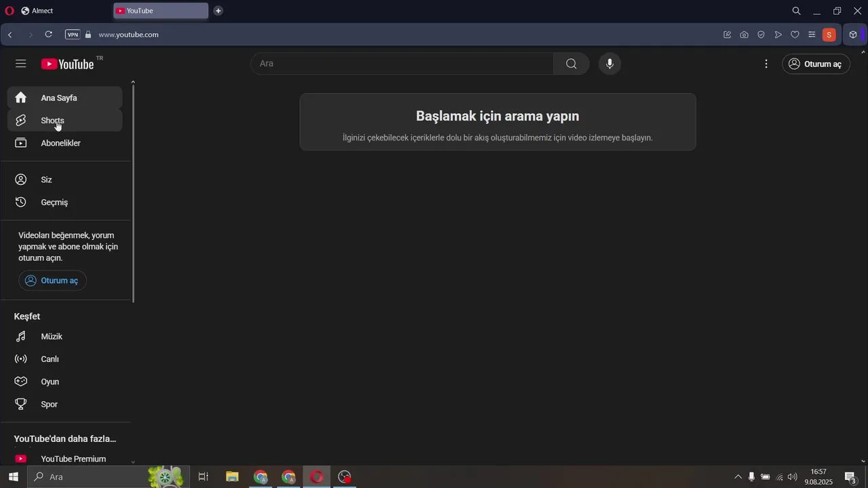Click the address bar URL www.youtube.com
The image size is (868, 488).
[128, 35]
